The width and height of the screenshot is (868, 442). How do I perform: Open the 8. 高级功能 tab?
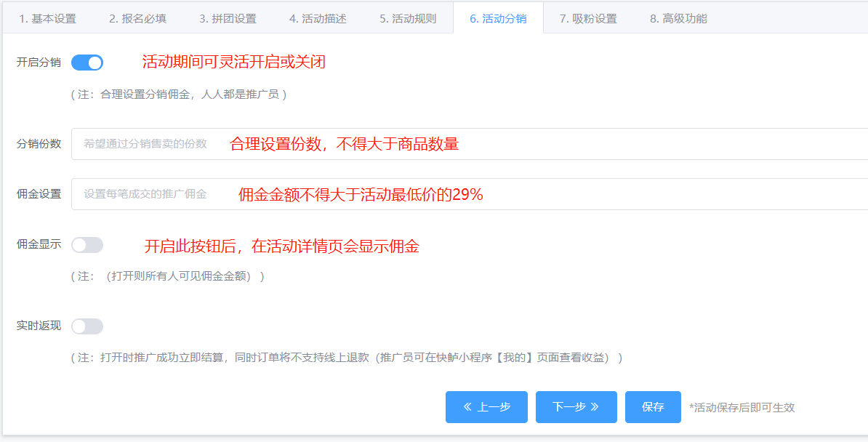click(x=678, y=19)
